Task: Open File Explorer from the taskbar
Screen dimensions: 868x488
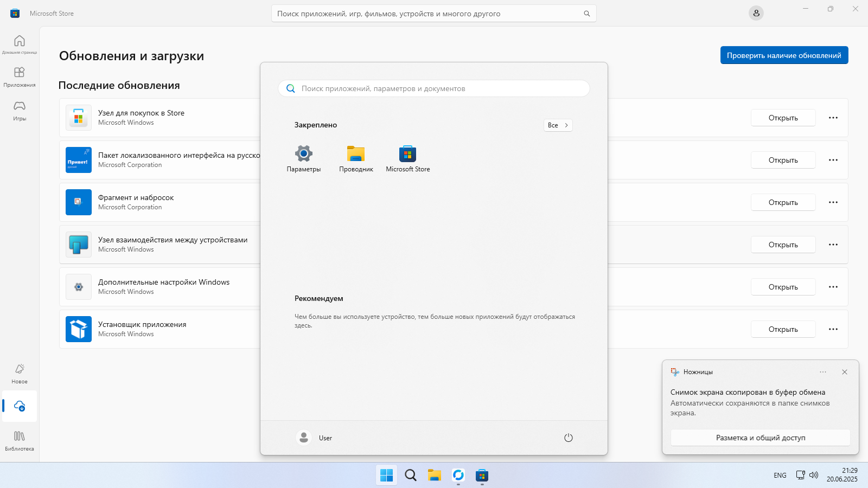Action: [x=435, y=476]
